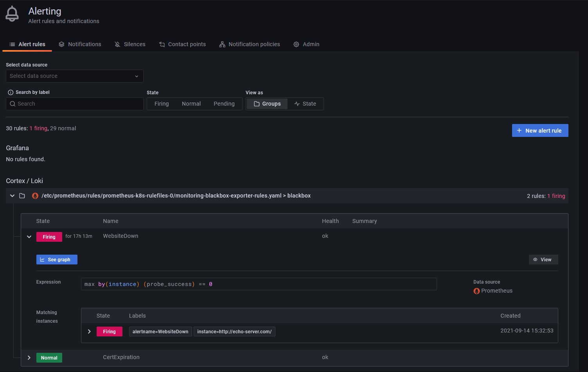Image resolution: width=588 pixels, height=372 pixels.
Task: Click the Notification policies icon
Action: 222,44
